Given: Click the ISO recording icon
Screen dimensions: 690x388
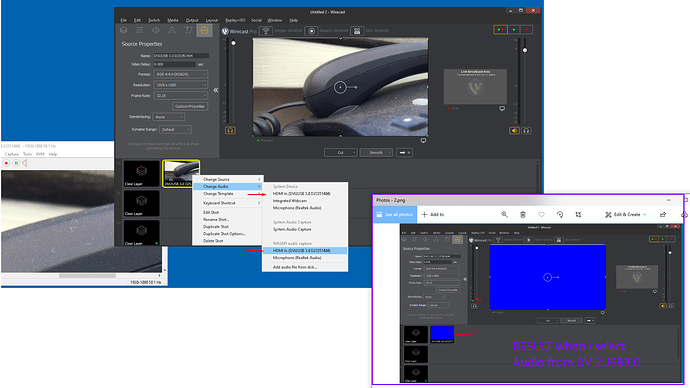Looking at the screenshot, I should (357, 31).
